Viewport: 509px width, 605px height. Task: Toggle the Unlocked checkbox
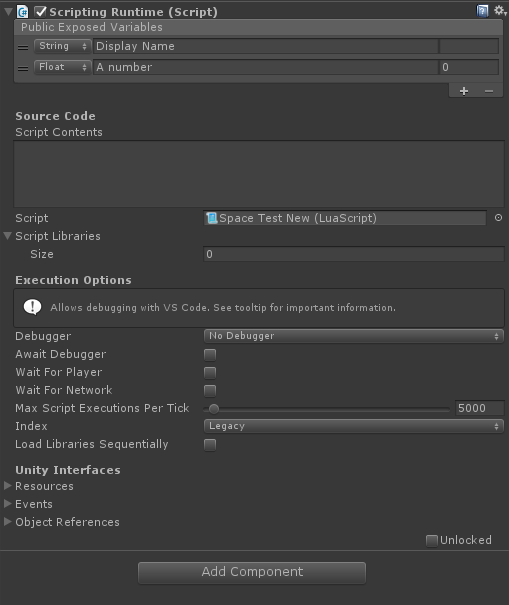point(432,541)
